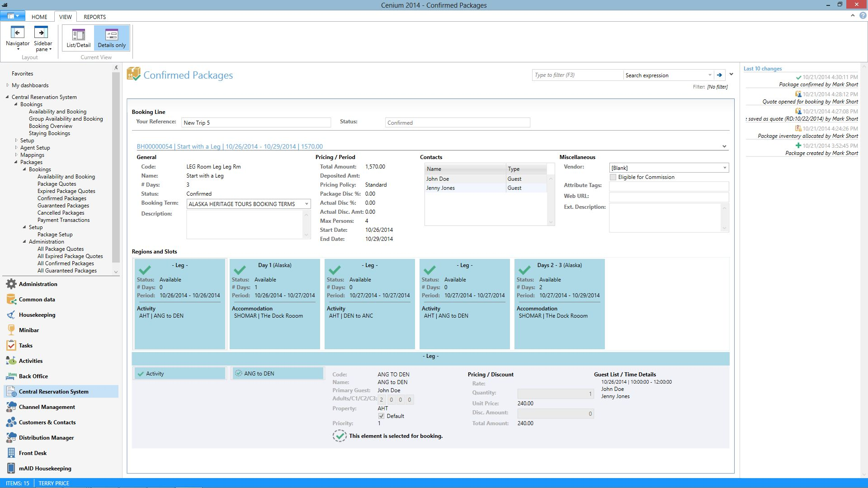868x488 pixels.
Task: Open the Vendor dropdown showing [Blank]
Action: pyautogui.click(x=723, y=168)
